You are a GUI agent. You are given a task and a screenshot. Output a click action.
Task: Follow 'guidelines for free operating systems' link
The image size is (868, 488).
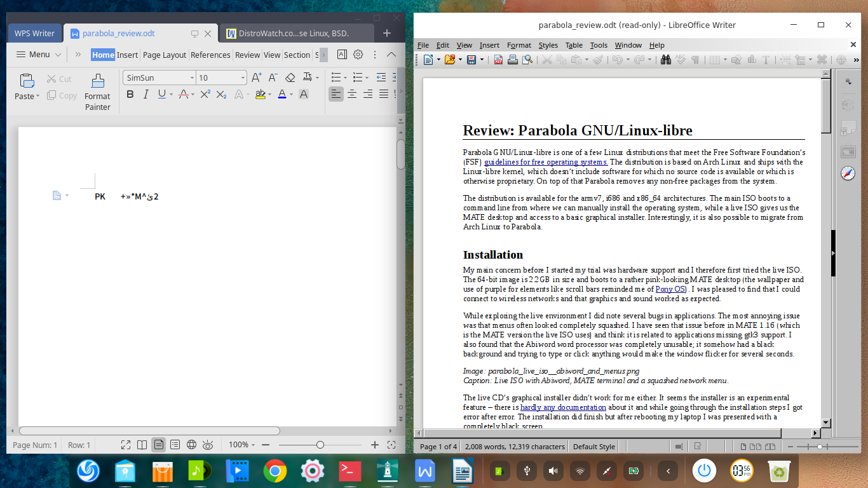(546, 162)
